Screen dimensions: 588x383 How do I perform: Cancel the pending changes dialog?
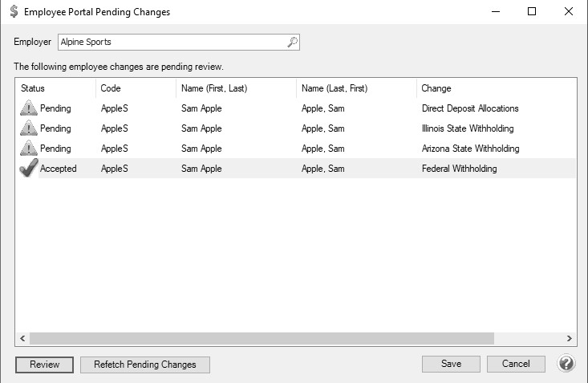516,364
